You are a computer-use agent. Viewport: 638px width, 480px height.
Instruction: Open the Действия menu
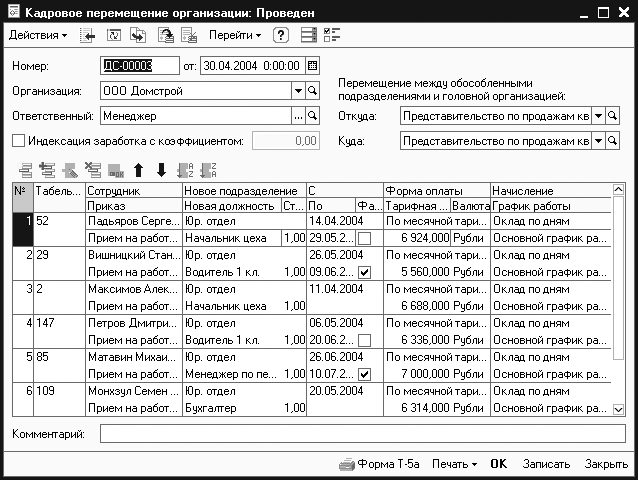coord(38,35)
